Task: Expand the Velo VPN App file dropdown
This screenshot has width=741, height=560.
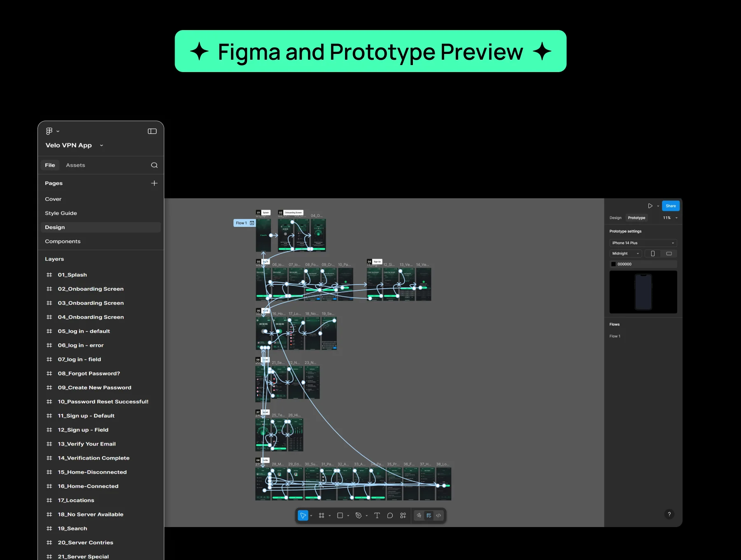Action: [x=102, y=145]
